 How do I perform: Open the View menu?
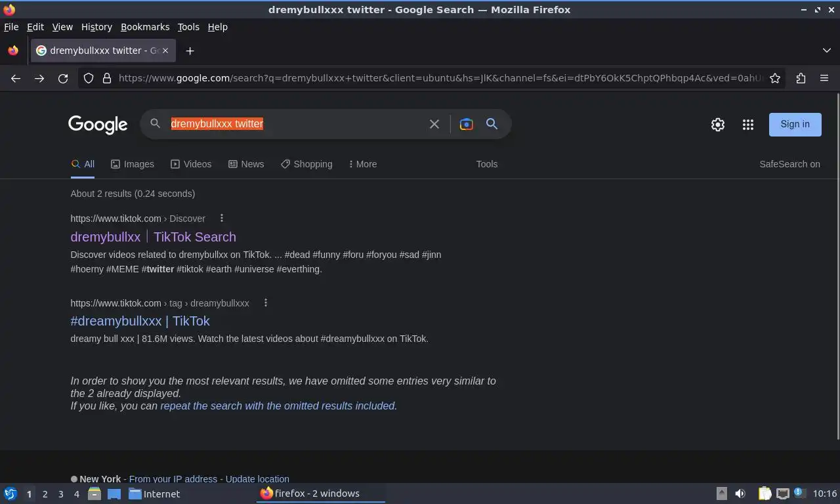tap(62, 27)
